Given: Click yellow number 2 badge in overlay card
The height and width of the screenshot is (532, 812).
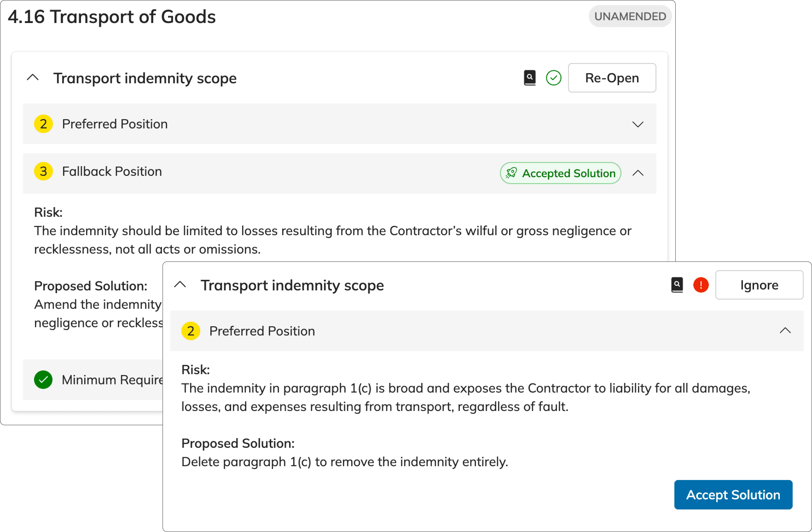Looking at the screenshot, I should [191, 331].
